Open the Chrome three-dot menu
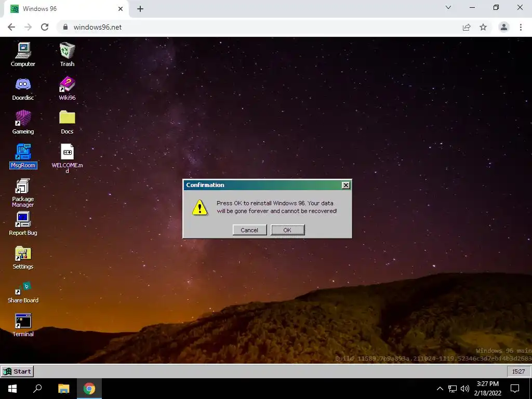Viewport: 532px width, 399px height. pyautogui.click(x=521, y=27)
